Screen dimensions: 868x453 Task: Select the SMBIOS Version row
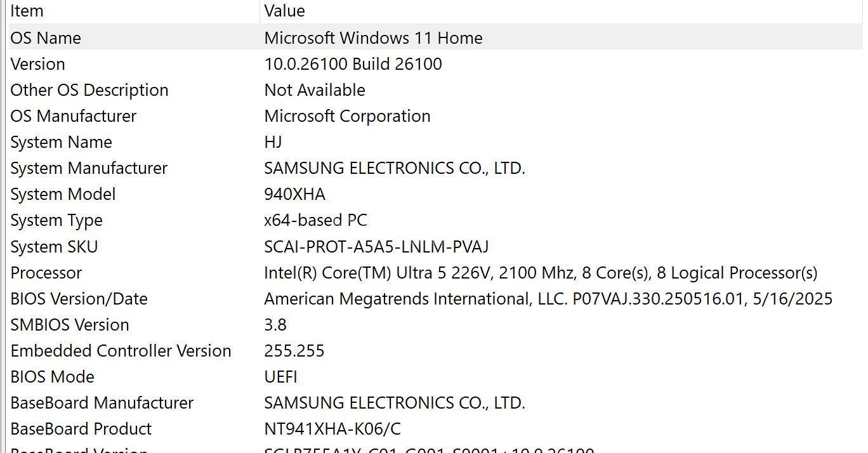[70, 325]
